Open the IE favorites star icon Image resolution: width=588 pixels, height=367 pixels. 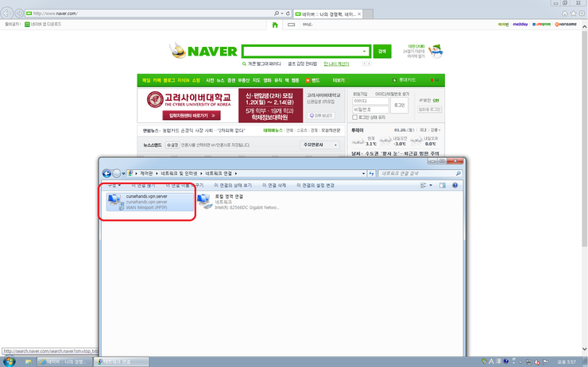tap(574, 14)
